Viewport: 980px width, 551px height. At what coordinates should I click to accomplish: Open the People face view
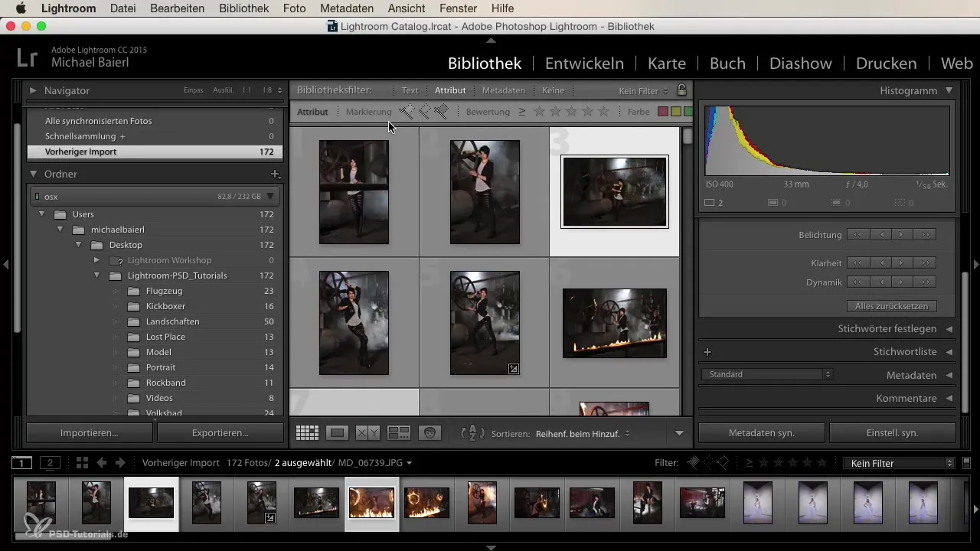click(x=430, y=433)
